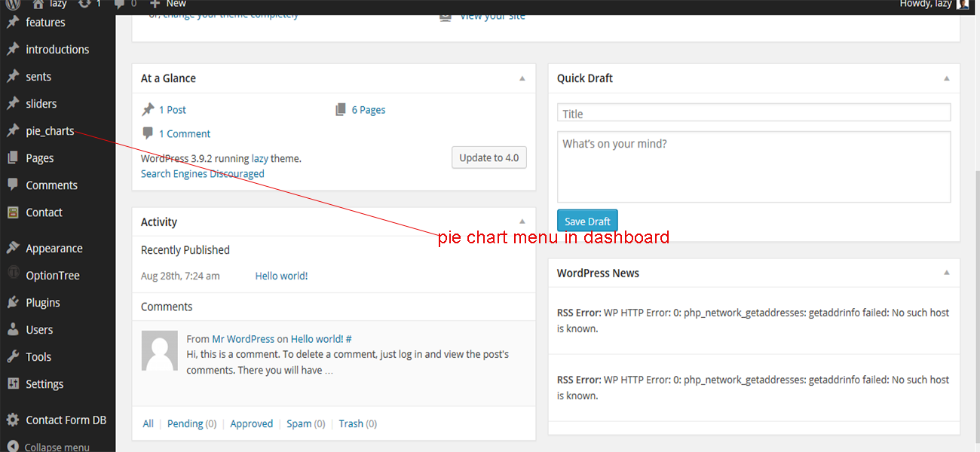Click the Appearance paintbrush icon
The width and height of the screenshot is (980, 452).
tap(13, 249)
